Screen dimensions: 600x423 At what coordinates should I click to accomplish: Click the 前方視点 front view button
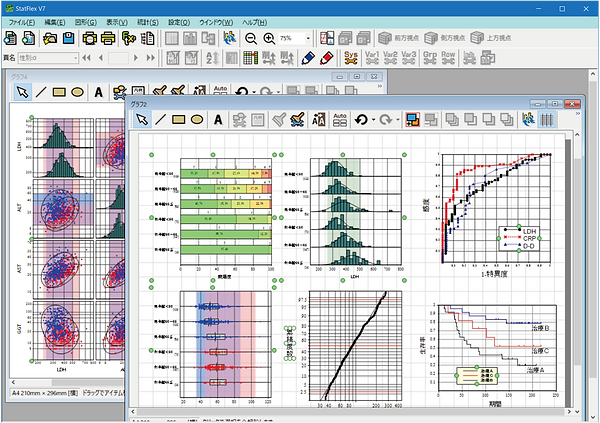coord(398,38)
